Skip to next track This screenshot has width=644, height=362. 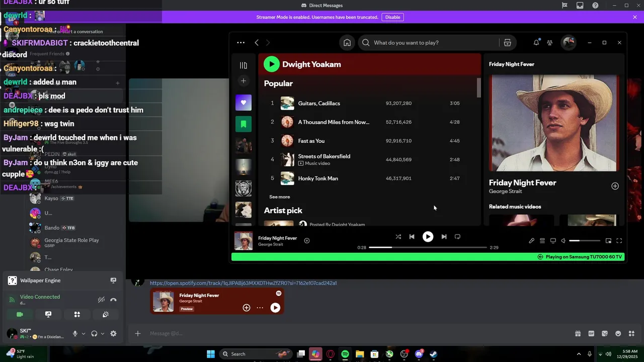(x=444, y=237)
